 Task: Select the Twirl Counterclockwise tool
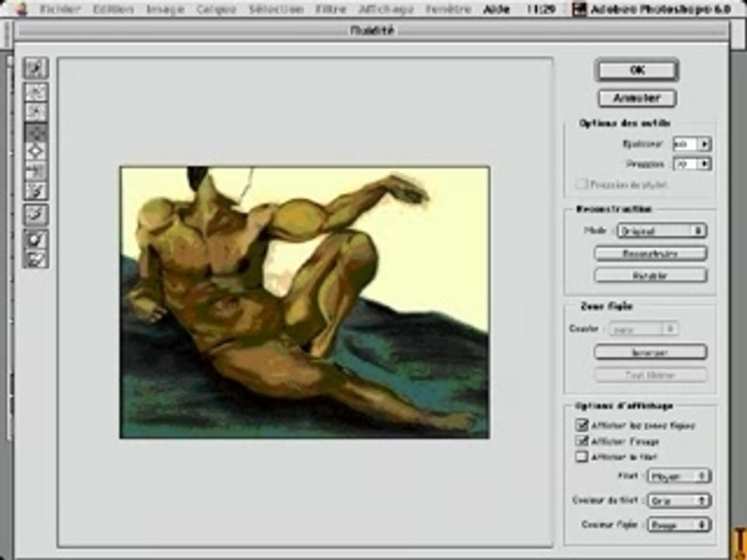click(35, 112)
